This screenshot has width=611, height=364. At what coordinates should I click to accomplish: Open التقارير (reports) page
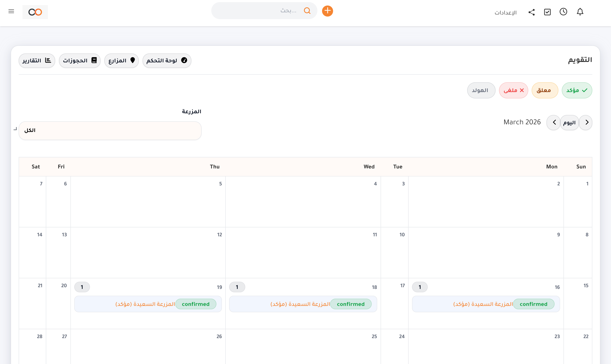coord(37,60)
